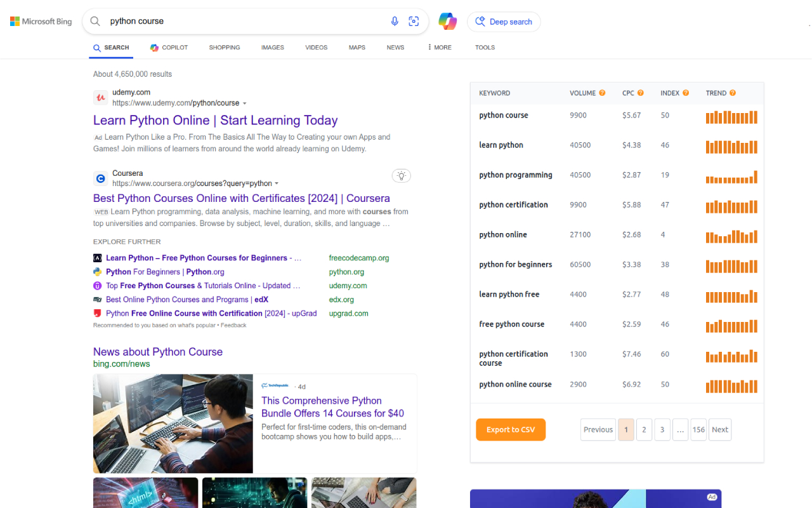812x508 pixels.
Task: Expand dropdown arrow next to udemy URL
Action: (245, 104)
